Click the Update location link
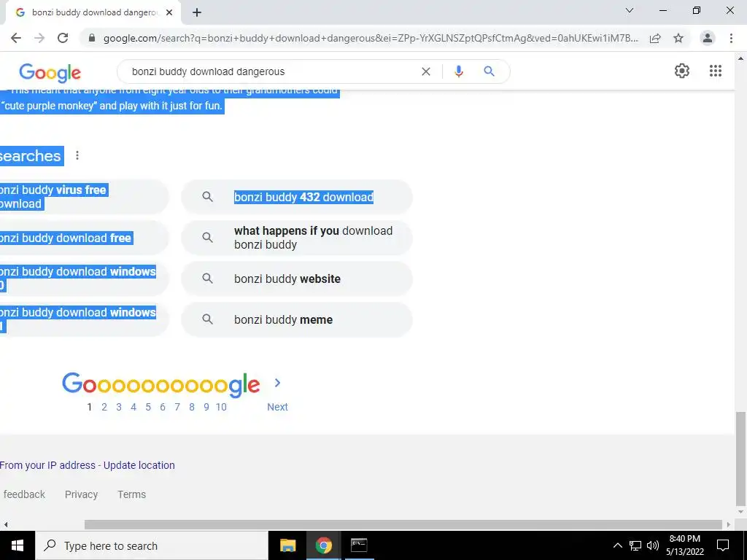 point(139,465)
